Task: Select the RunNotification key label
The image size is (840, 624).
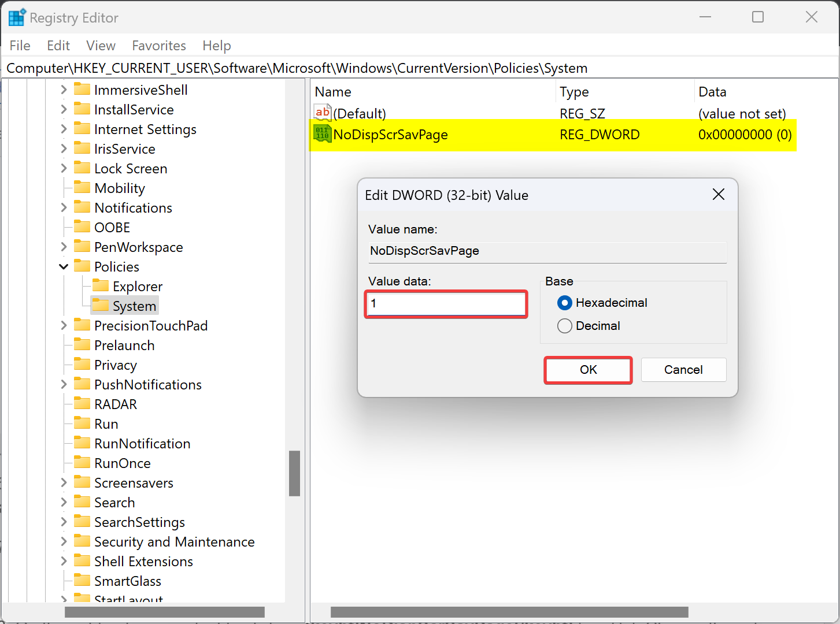Action: pyautogui.click(x=142, y=443)
